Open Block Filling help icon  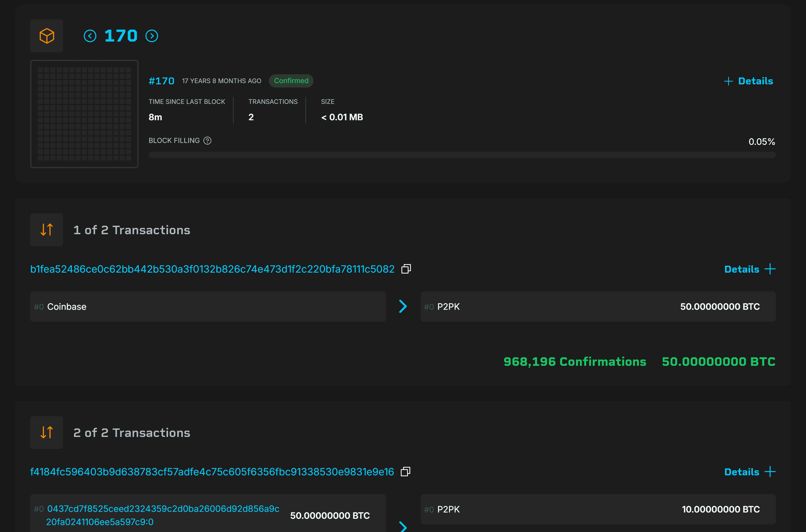[207, 140]
